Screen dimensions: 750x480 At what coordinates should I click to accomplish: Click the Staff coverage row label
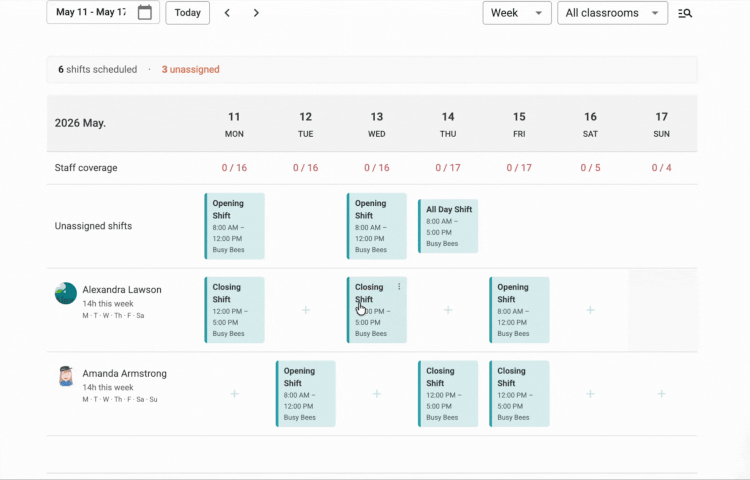86,168
